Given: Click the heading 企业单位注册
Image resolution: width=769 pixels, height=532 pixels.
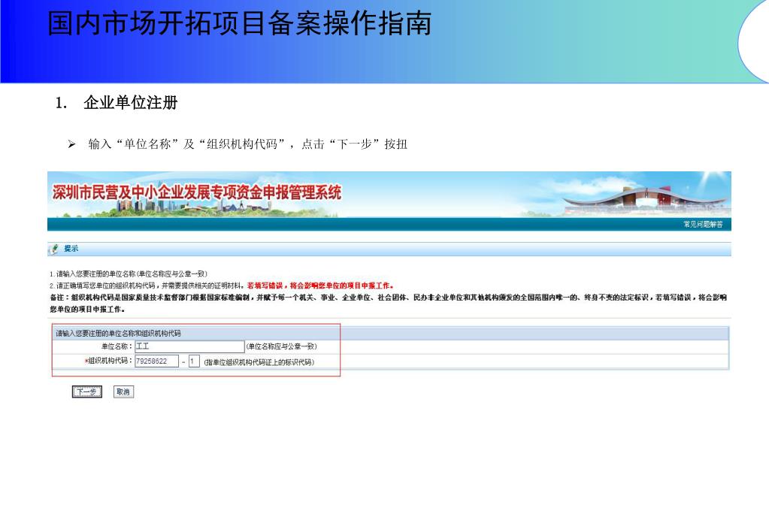Looking at the screenshot, I should coord(131,102).
